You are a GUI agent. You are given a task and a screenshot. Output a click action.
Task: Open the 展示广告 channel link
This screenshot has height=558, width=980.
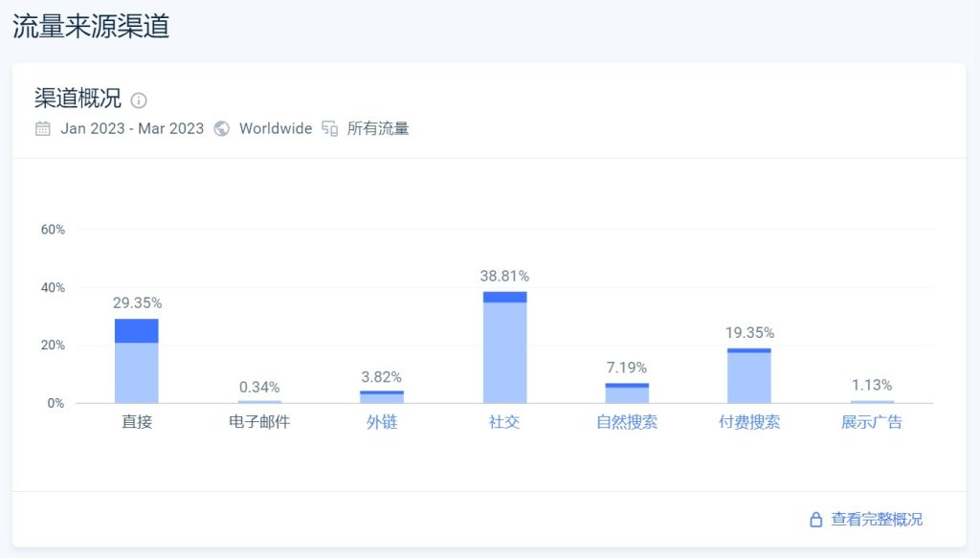tap(871, 422)
